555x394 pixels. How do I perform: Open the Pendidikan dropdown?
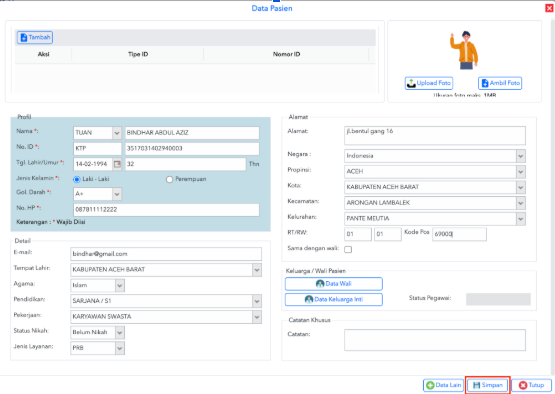coord(257,301)
